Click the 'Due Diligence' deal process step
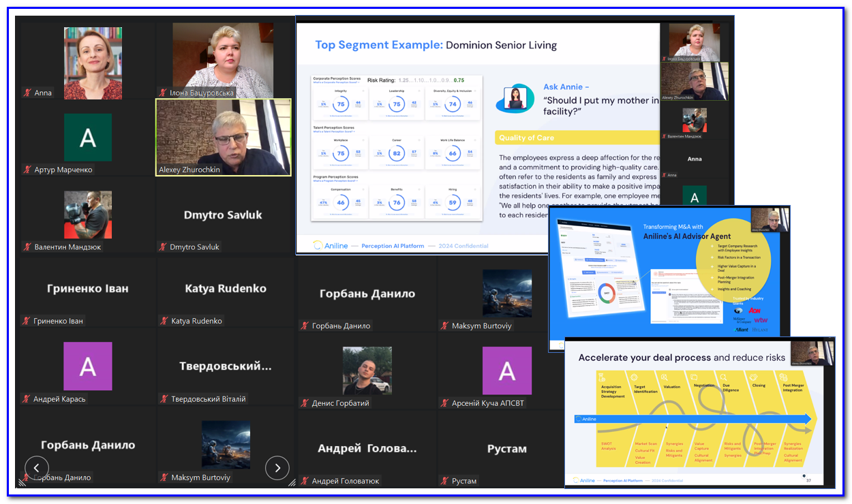The height and width of the screenshot is (504, 852). (731, 388)
